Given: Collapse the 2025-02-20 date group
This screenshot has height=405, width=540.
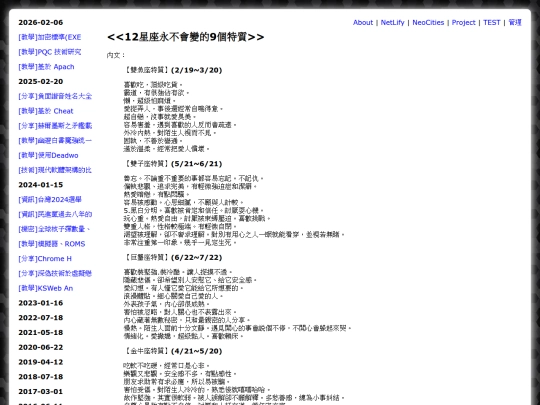Looking at the screenshot, I should [41, 82].
